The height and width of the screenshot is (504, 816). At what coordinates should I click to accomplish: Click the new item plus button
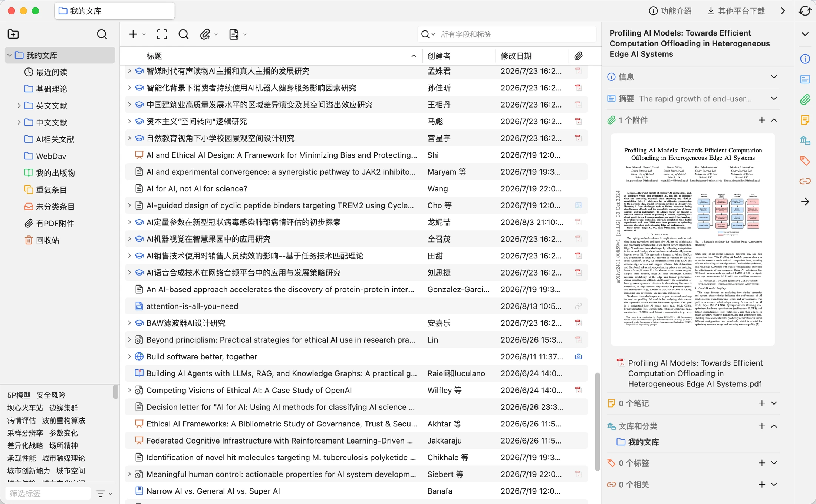click(133, 34)
